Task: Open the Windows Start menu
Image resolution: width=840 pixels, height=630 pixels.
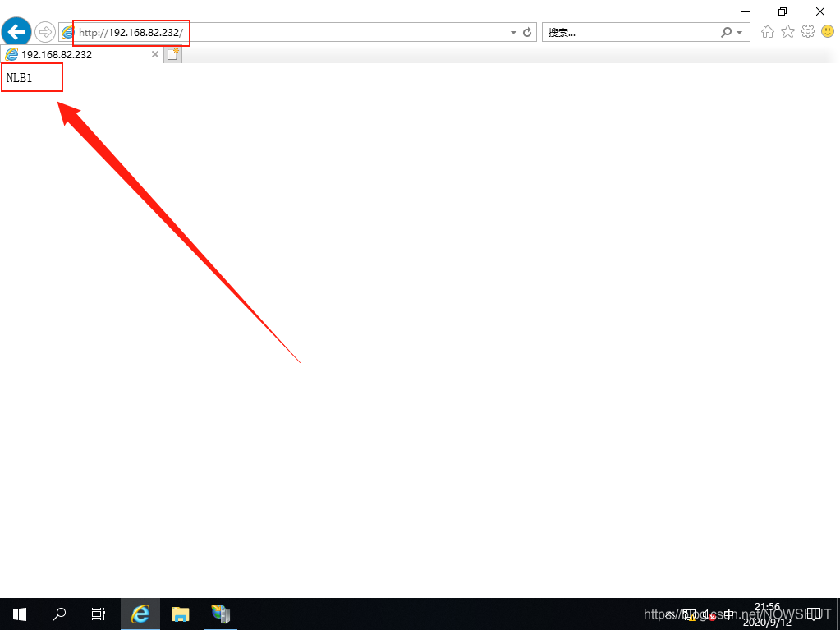Action: (x=20, y=614)
